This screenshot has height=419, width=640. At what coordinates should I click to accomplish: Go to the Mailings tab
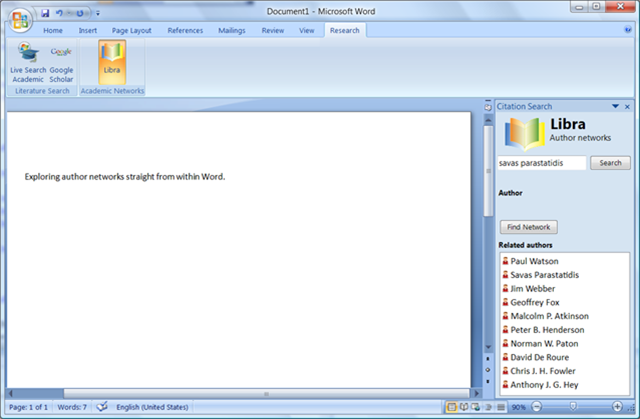pos(232,31)
